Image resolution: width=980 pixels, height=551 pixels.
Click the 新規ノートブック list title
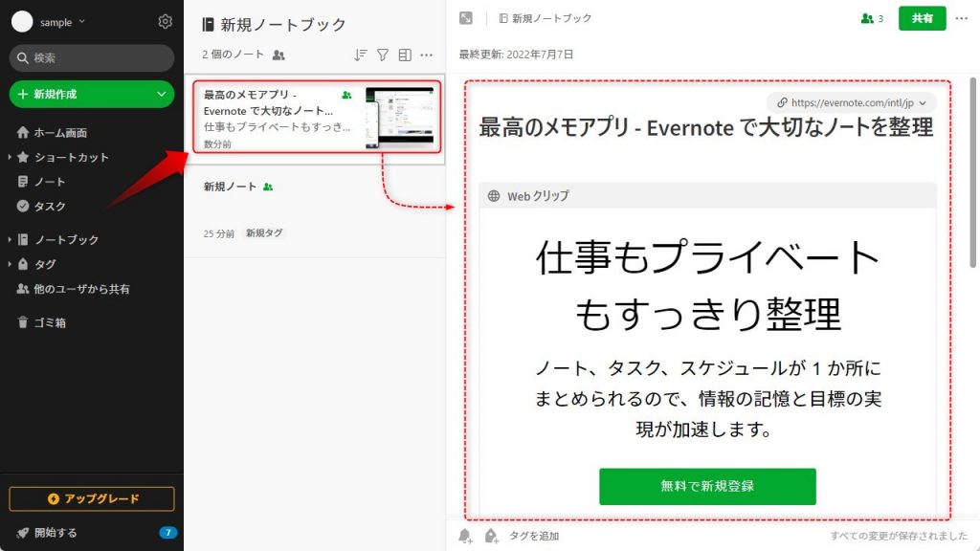pos(283,24)
